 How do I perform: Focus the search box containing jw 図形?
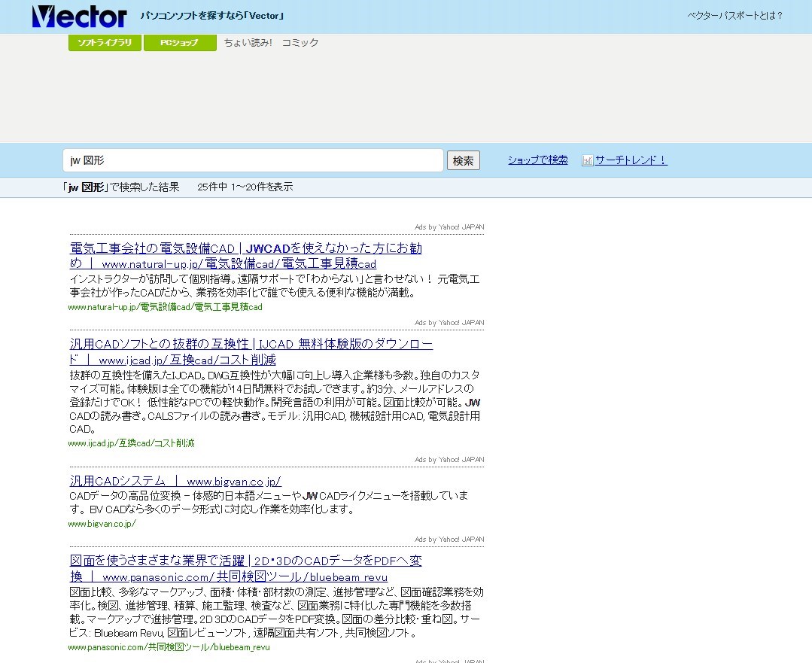[253, 160]
